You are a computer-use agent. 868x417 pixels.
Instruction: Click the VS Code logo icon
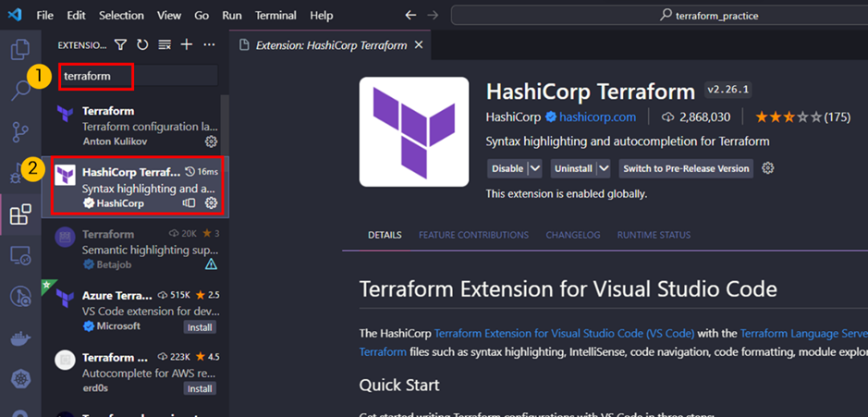15,15
